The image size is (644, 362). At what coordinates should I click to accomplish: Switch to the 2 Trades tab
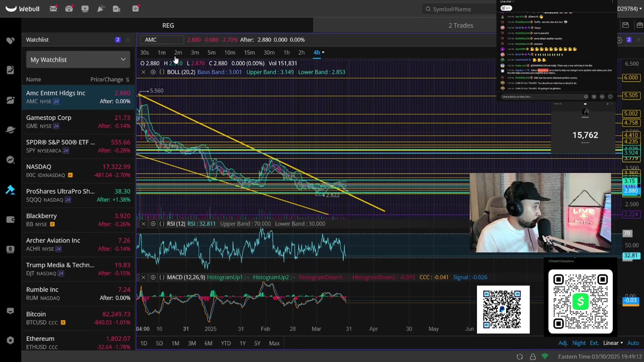click(x=461, y=25)
